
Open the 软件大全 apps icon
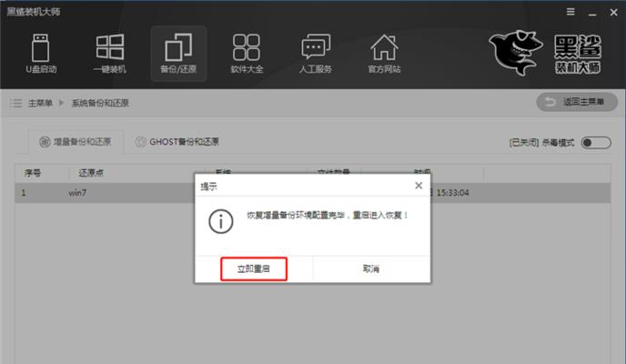click(247, 54)
